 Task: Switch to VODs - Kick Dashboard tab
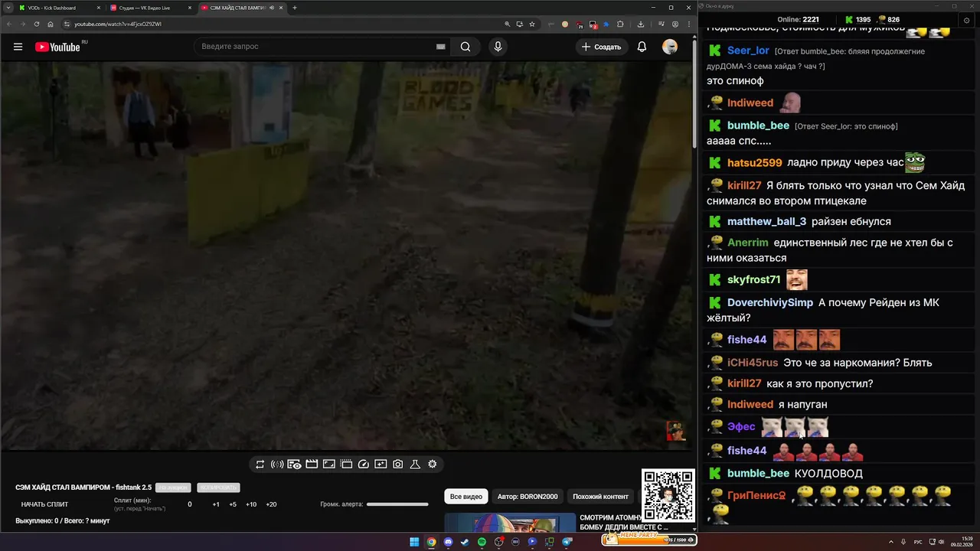point(59,8)
